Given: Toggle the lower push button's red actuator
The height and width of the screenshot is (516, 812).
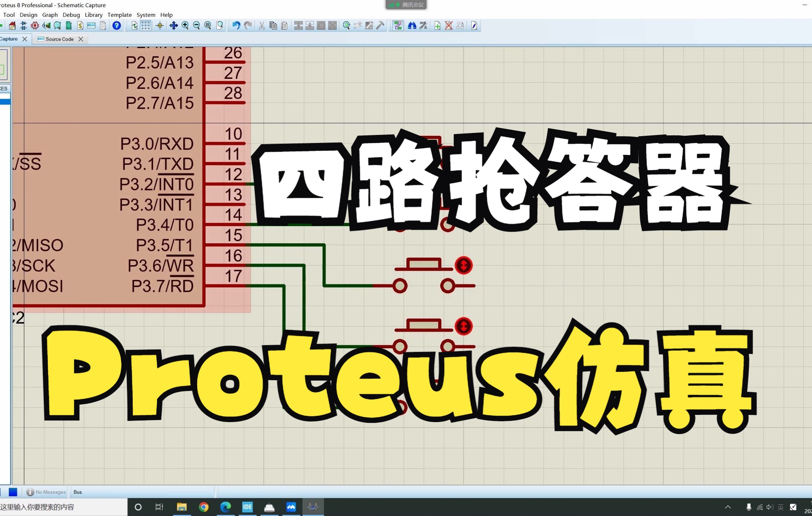Looking at the screenshot, I should [463, 326].
